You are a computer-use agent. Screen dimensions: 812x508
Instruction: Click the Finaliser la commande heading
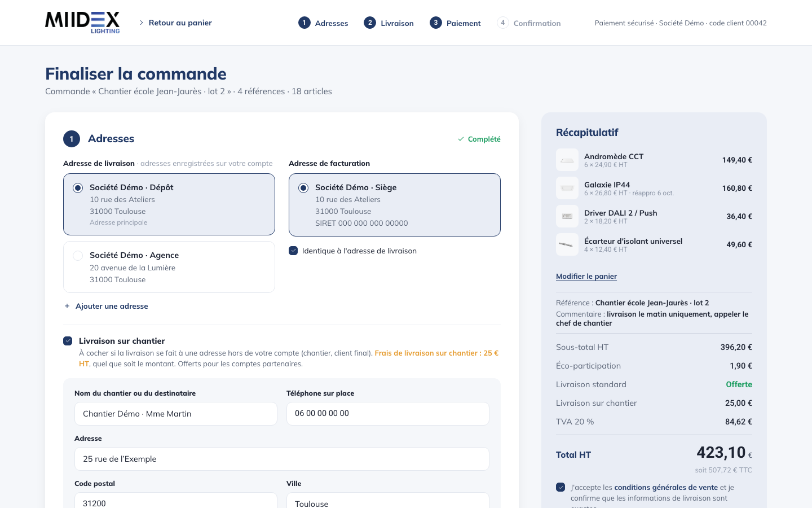[136, 73]
